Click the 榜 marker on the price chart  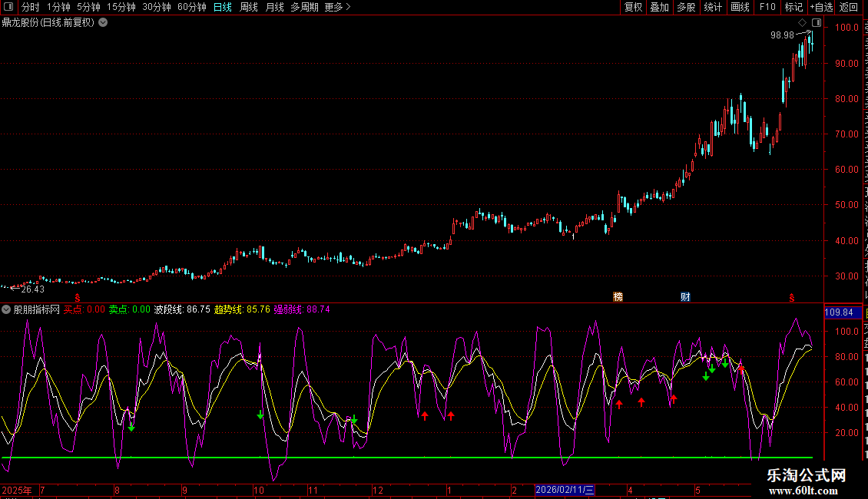tap(618, 297)
